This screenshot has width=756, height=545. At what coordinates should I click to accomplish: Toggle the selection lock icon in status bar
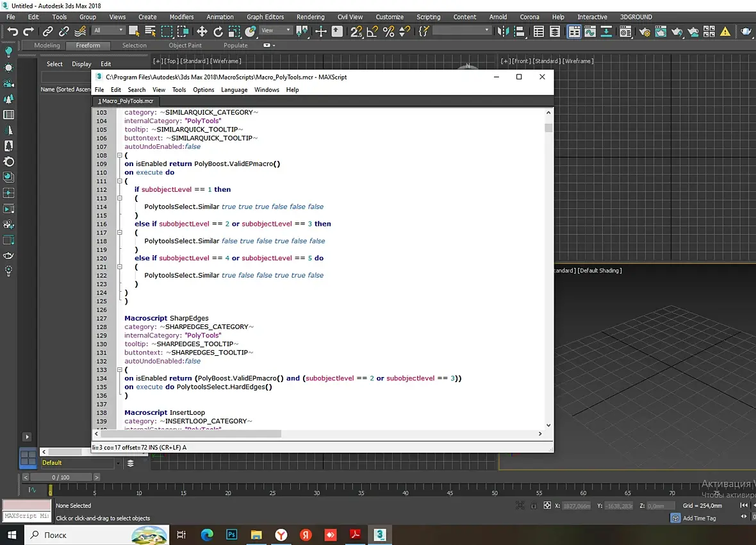[x=534, y=506]
